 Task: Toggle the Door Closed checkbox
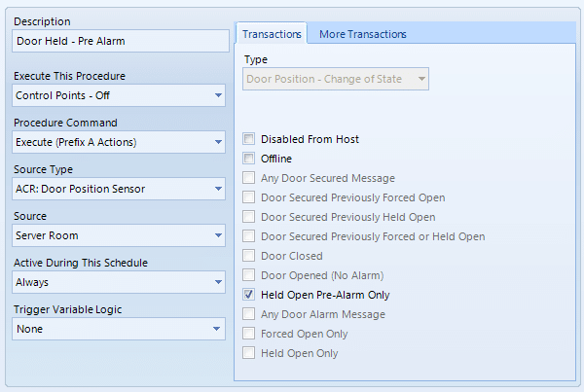249,256
